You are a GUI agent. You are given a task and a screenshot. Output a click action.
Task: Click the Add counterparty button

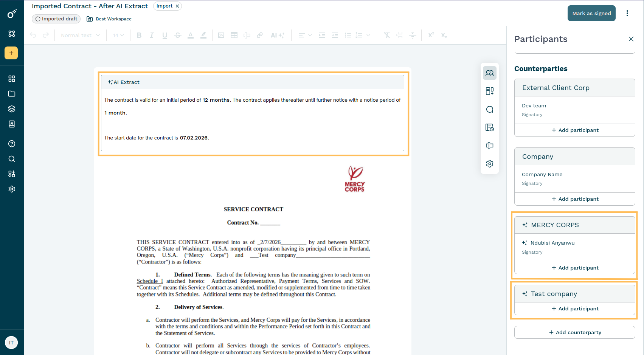(x=575, y=332)
